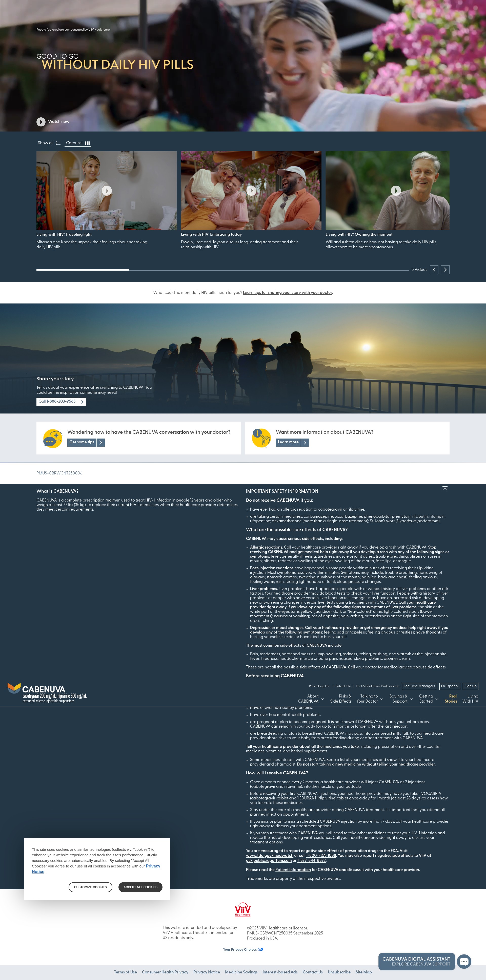Click the privacy choices toggle icon

[x=260, y=950]
